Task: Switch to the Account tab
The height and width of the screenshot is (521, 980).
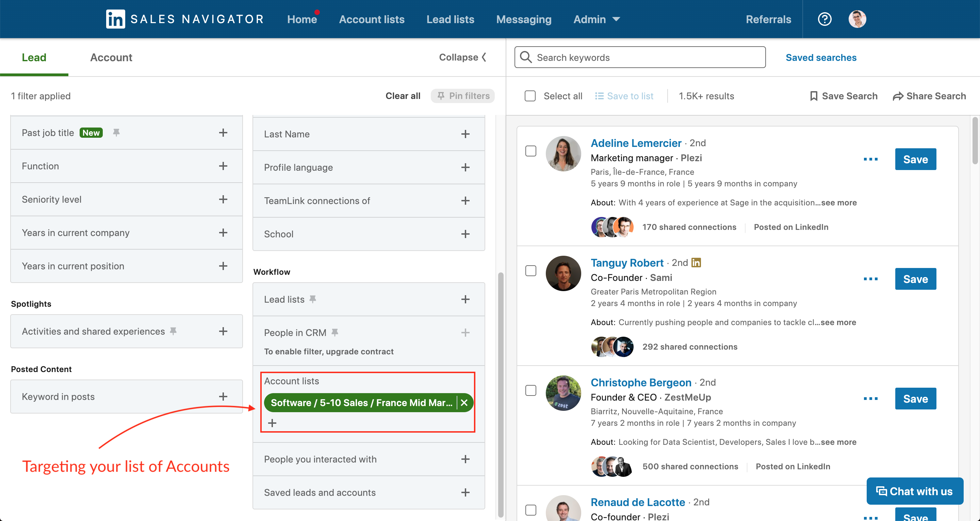Action: point(112,57)
